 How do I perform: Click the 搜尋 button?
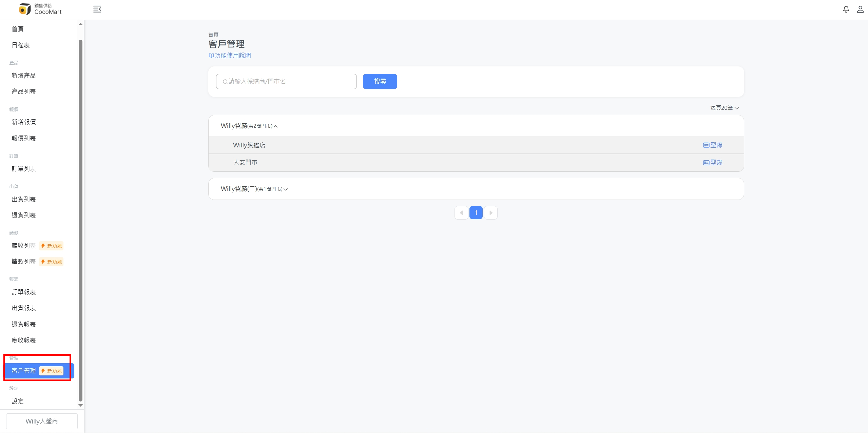point(380,81)
